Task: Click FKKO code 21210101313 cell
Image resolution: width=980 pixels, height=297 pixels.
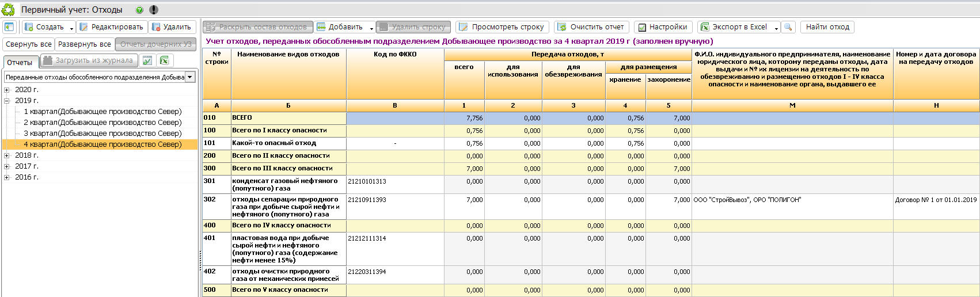Action: point(395,184)
